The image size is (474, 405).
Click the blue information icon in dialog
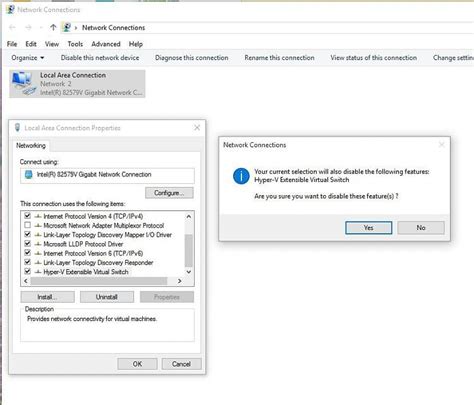241,176
